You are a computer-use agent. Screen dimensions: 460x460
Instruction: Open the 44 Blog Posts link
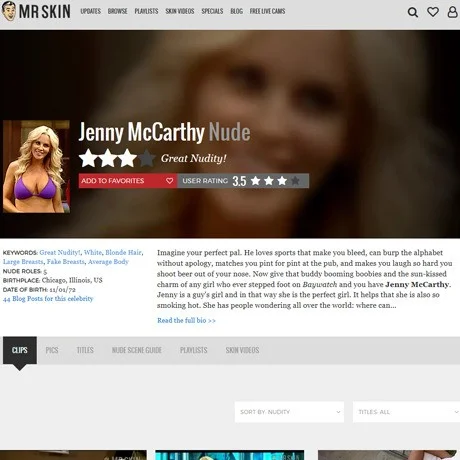[48, 299]
